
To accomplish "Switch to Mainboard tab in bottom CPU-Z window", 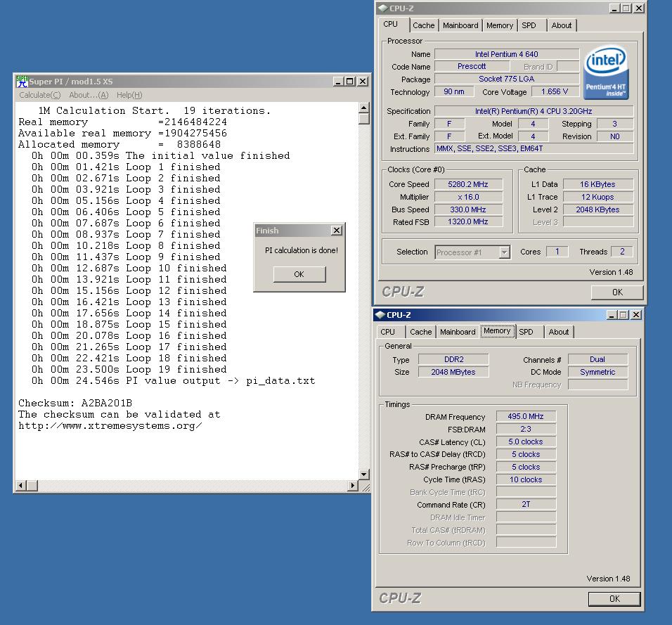I will coord(458,332).
